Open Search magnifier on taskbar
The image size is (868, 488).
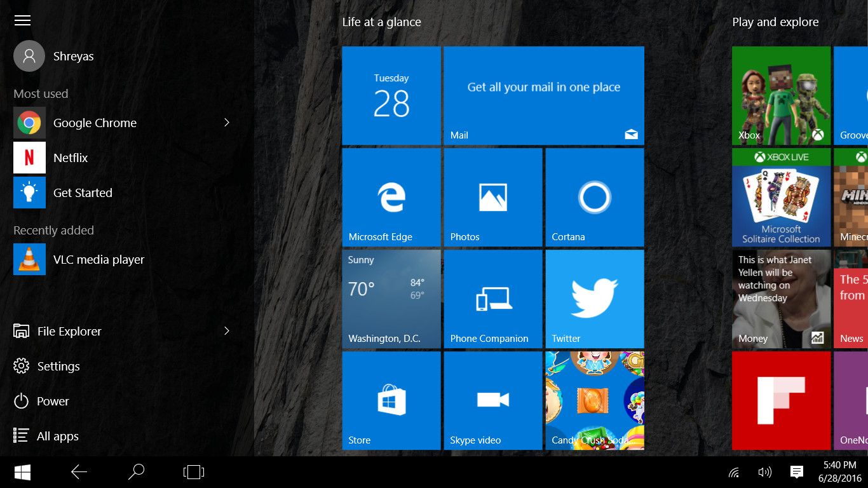pyautogui.click(x=136, y=472)
